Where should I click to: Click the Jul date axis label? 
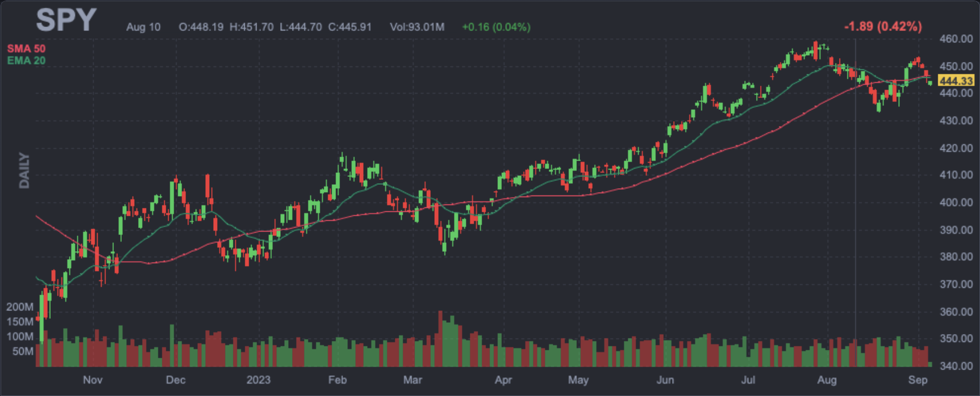click(748, 380)
